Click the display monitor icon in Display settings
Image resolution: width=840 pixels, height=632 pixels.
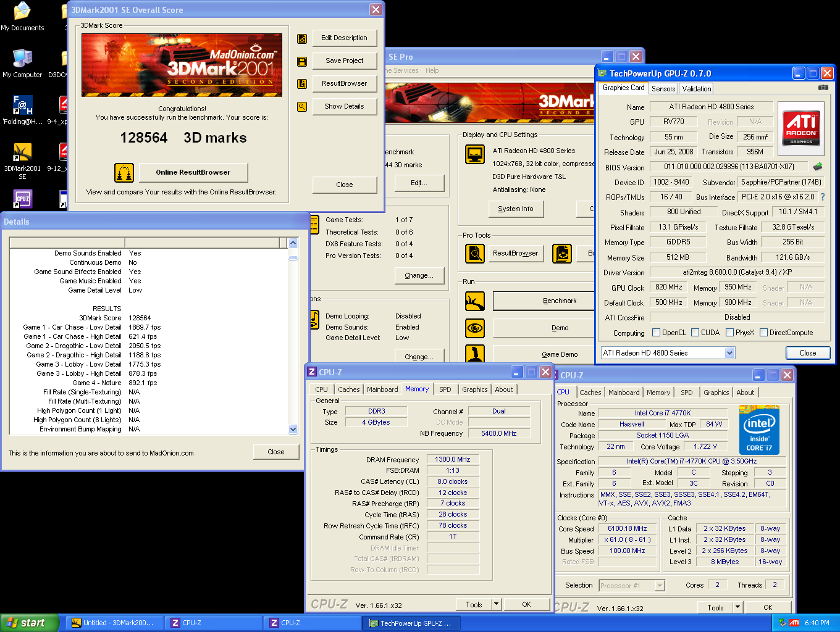(x=475, y=154)
